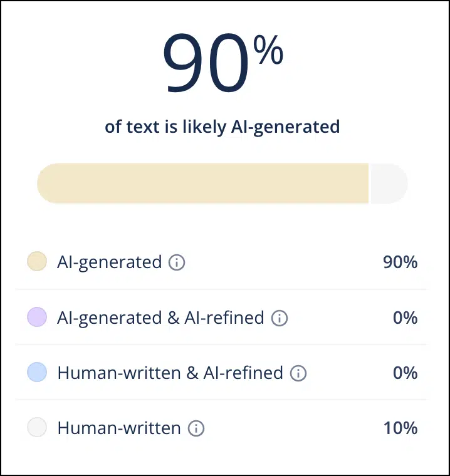This screenshot has height=476, width=450.
Task: Select the AI-generated label
Action: pos(109,262)
